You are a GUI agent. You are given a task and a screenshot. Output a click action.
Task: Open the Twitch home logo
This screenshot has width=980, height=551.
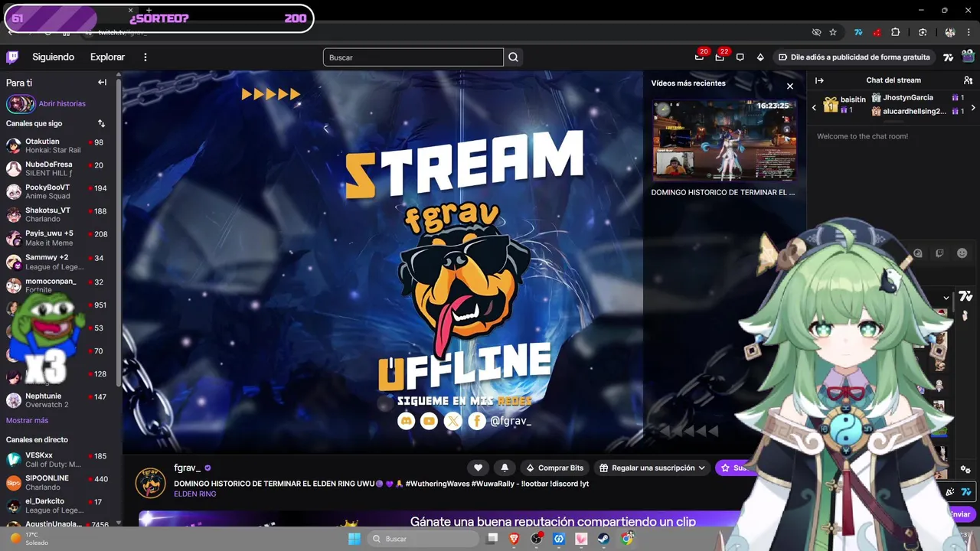tap(12, 57)
